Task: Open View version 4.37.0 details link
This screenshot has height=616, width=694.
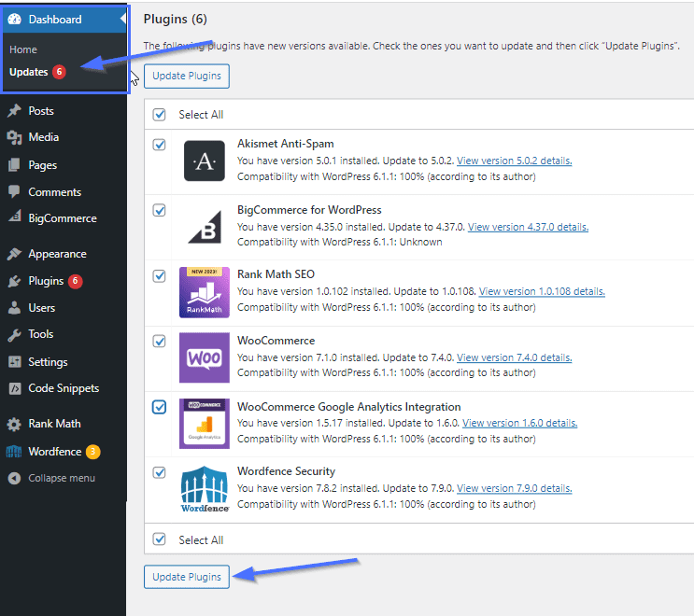Action: [528, 227]
